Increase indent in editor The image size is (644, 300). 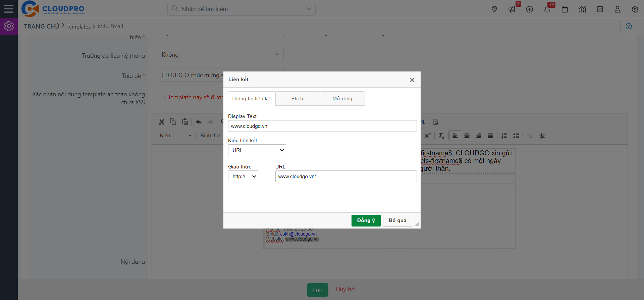click(542, 136)
